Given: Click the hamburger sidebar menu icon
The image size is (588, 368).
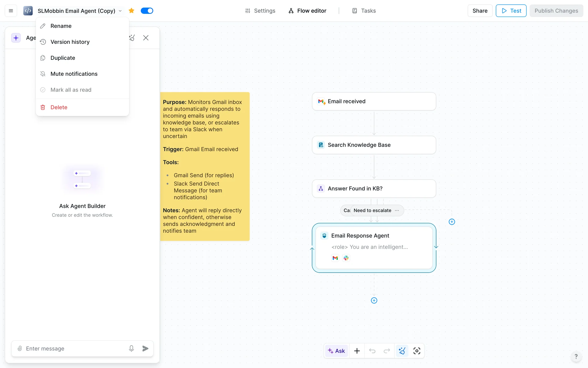Looking at the screenshot, I should [x=11, y=11].
